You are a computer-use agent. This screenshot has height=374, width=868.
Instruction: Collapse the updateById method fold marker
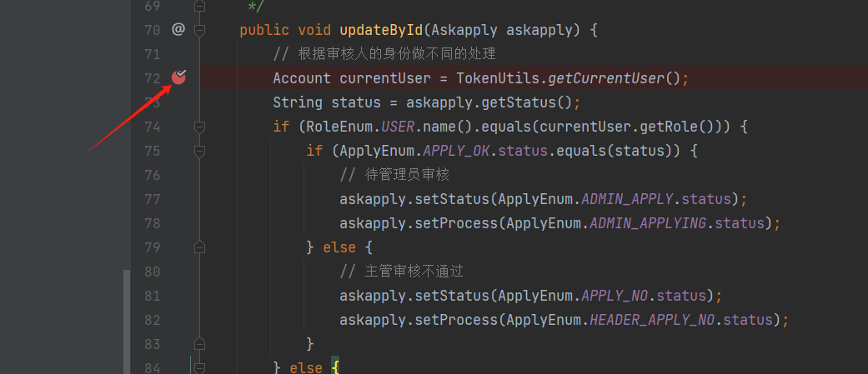(x=199, y=31)
